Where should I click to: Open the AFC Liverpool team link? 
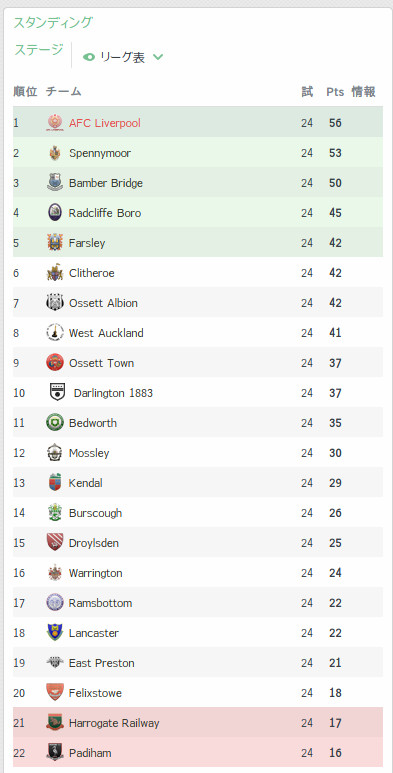click(x=105, y=123)
